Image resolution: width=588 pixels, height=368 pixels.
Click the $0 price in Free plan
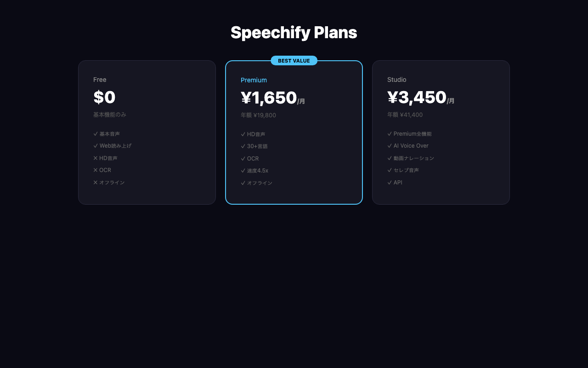click(104, 97)
